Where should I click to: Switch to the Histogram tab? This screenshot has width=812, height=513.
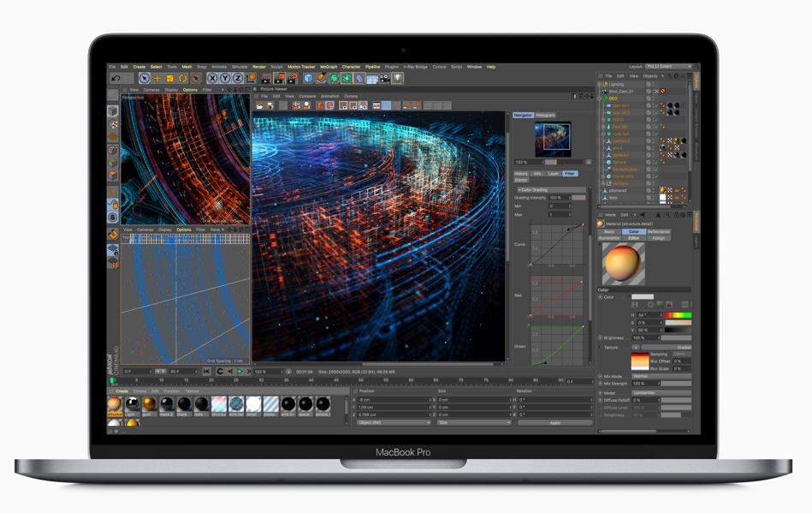coord(545,115)
